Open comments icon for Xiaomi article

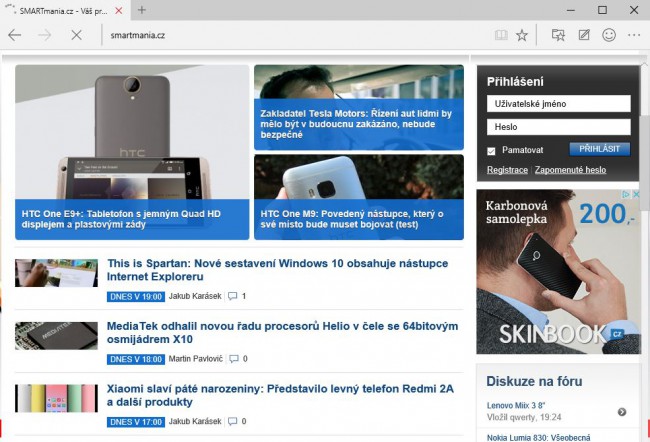pyautogui.click(x=233, y=421)
